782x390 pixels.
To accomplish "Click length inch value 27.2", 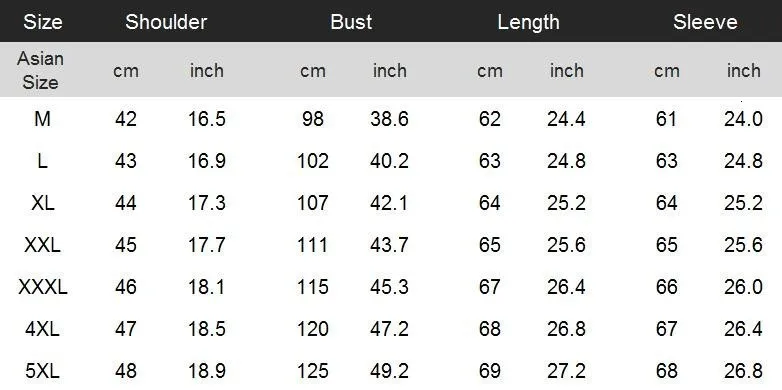I will pyautogui.click(x=566, y=371).
